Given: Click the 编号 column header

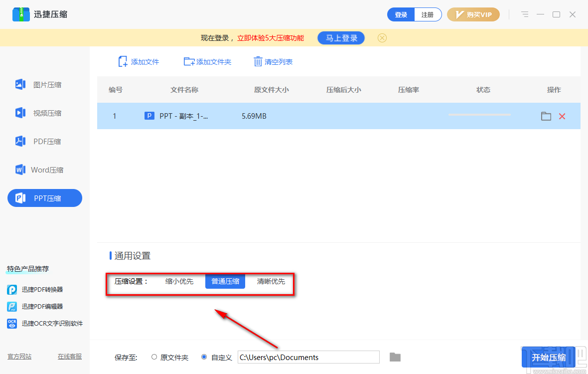Looking at the screenshot, I should (116, 90).
